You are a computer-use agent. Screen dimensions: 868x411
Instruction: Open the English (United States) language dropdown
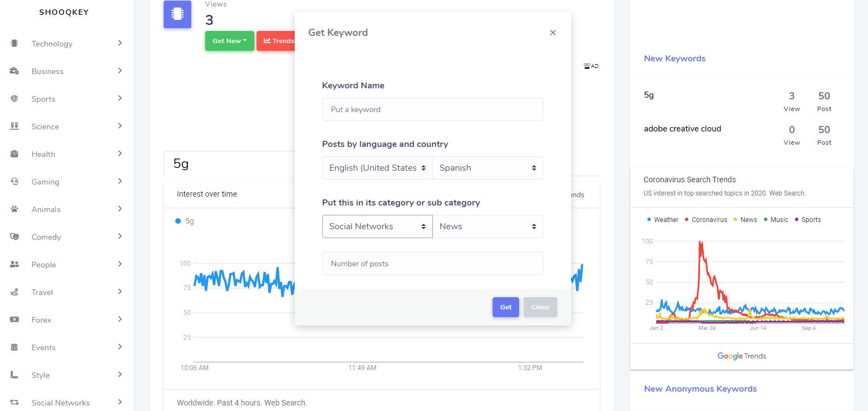tap(377, 168)
